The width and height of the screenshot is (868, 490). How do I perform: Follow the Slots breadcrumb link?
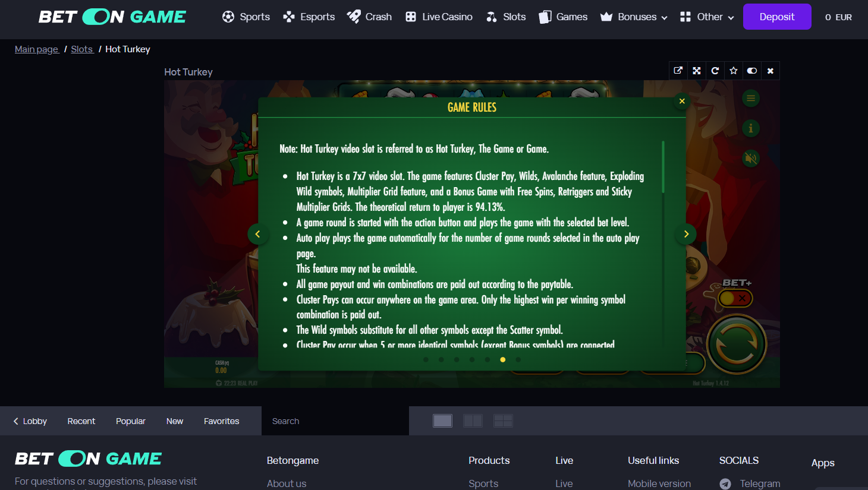pyautogui.click(x=82, y=49)
